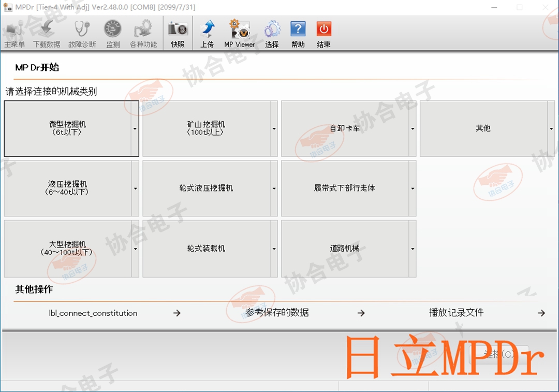
Task: Select the 监测 monitoring gauge icon
Action: coord(113,34)
